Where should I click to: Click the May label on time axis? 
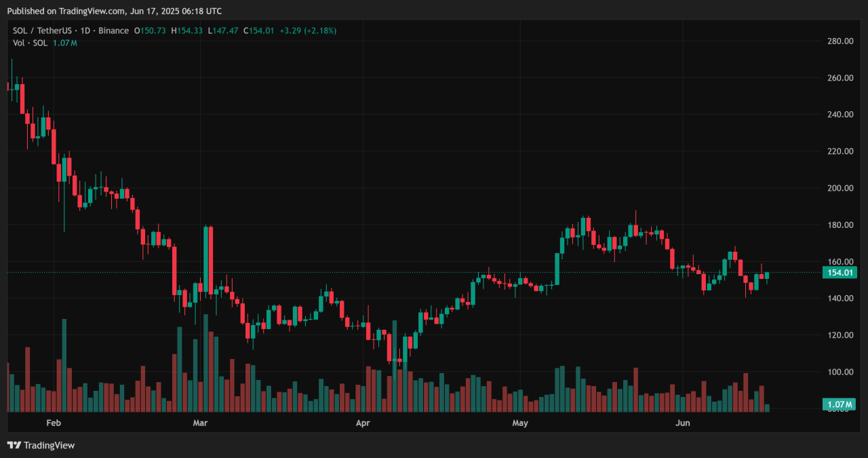(x=519, y=423)
